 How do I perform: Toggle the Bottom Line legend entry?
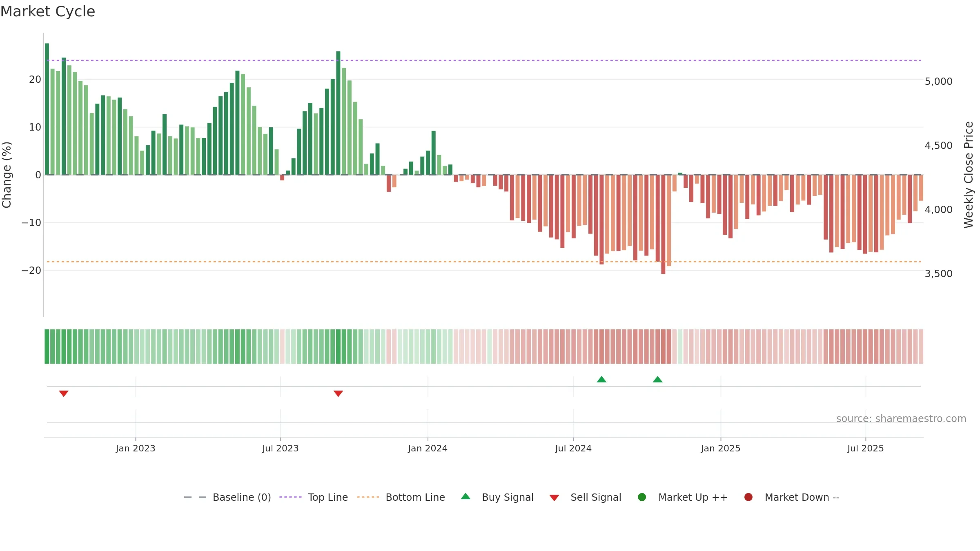tap(401, 497)
